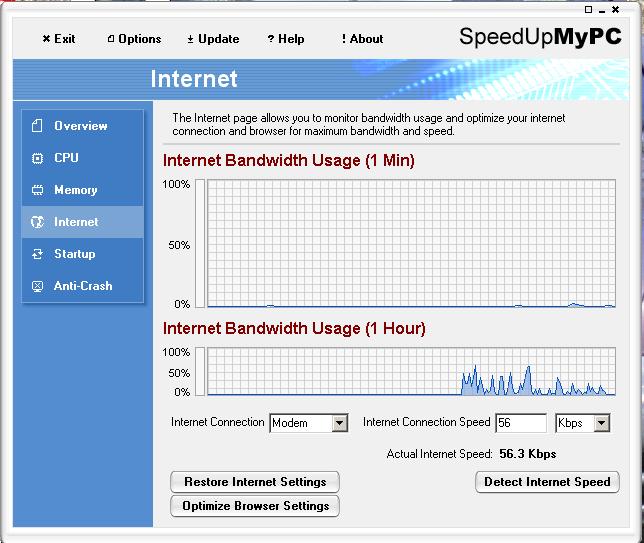Click Detect Internet Speed button
Image resolution: width=644 pixels, height=543 pixels.
547,482
